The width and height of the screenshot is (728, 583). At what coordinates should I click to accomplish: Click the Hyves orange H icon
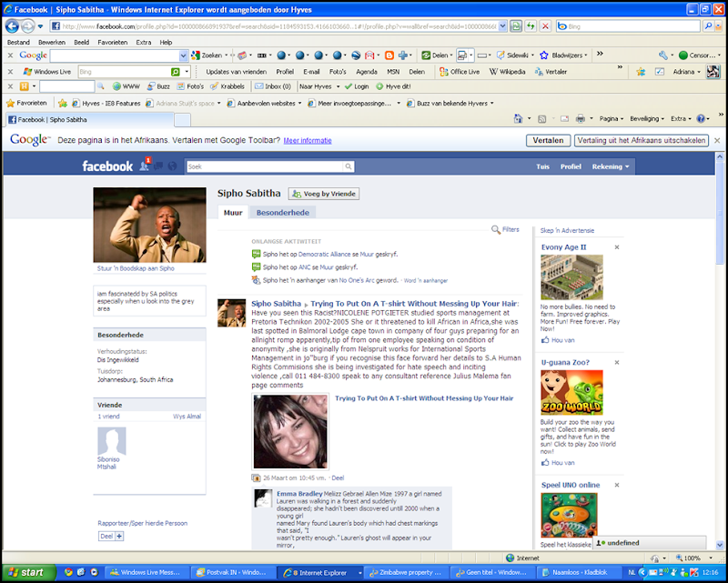coord(24,86)
